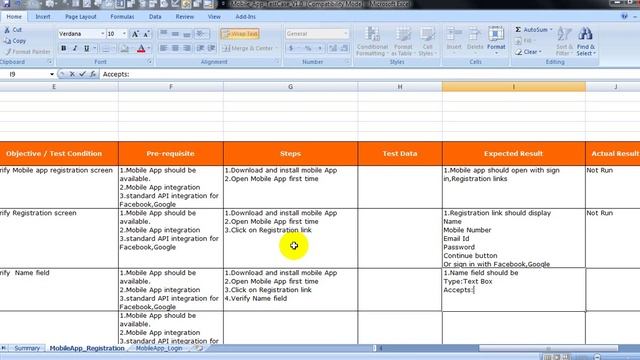
Task: Center text horizontally
Action: (x=175, y=48)
